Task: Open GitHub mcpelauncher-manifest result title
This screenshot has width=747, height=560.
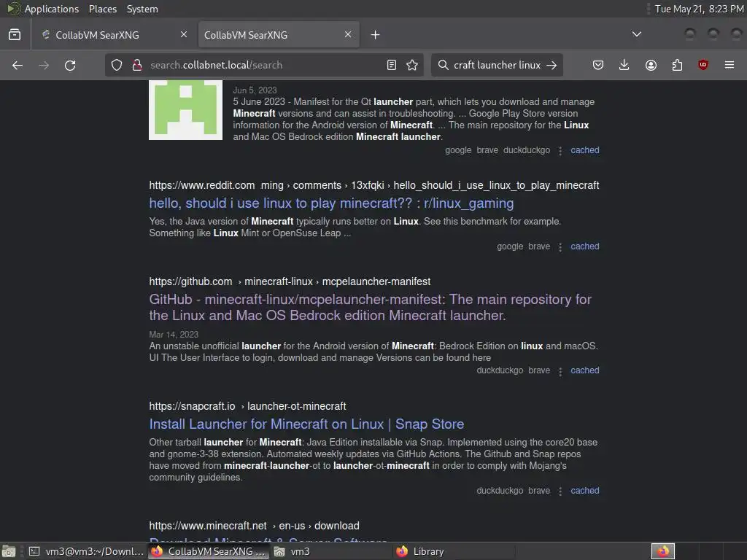Action: [x=370, y=307]
